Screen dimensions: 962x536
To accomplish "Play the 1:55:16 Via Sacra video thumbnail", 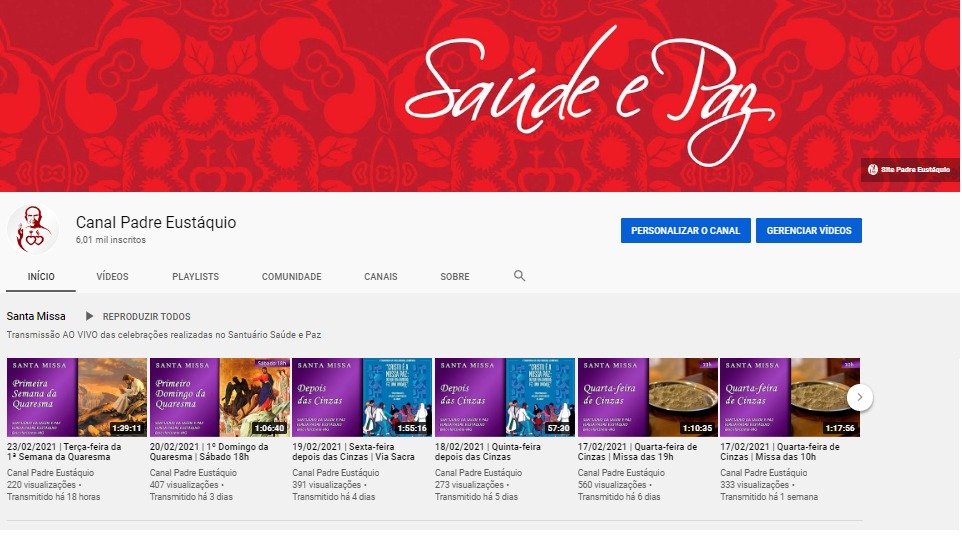I will 362,397.
